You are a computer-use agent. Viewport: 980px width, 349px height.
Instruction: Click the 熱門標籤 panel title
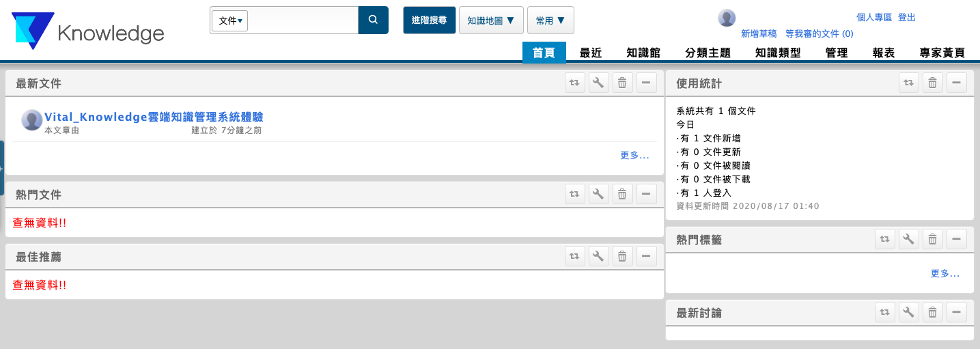[x=699, y=239]
